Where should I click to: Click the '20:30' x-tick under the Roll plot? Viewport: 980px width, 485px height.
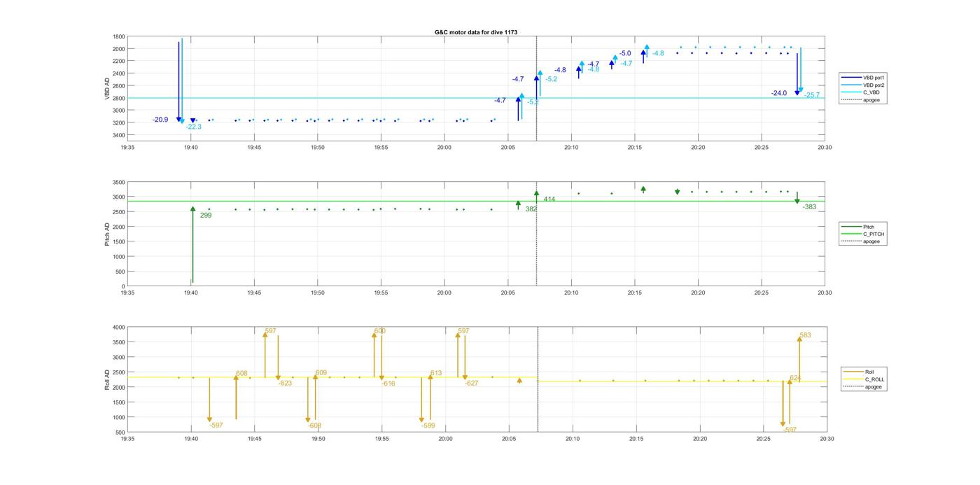pos(826,439)
